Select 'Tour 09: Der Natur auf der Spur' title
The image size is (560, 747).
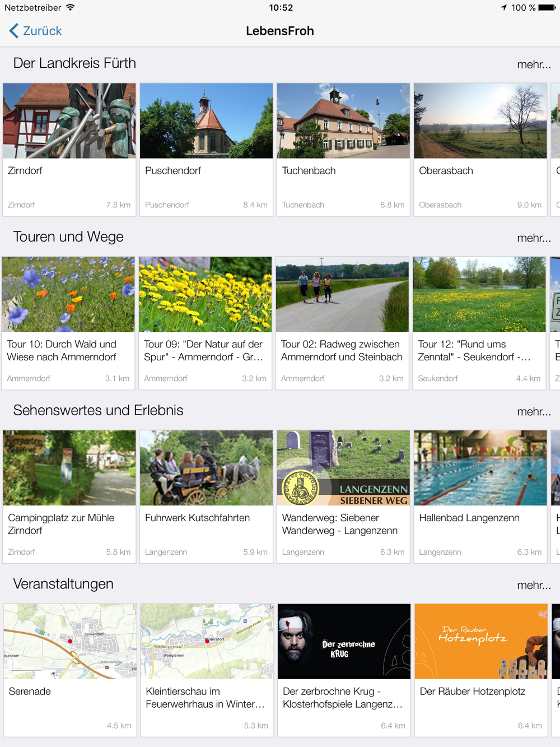pyautogui.click(x=203, y=351)
